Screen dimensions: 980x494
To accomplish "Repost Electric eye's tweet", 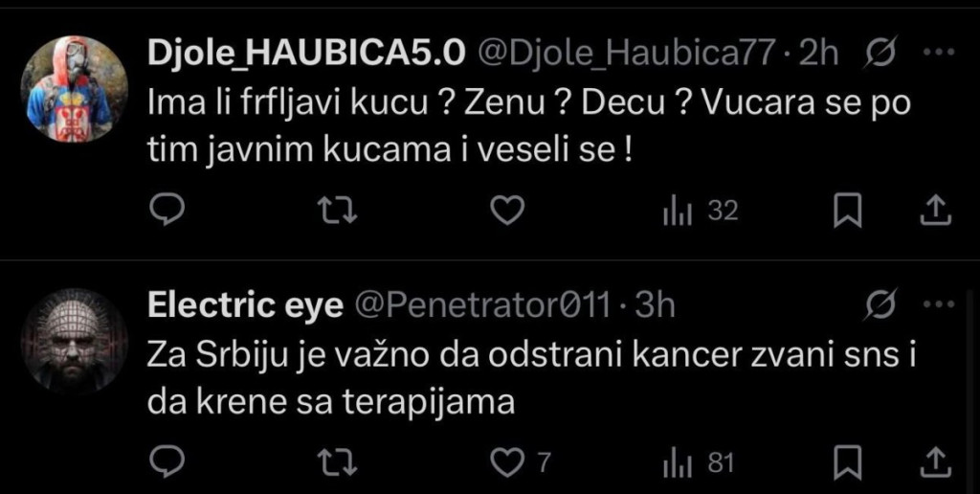I will 337,463.
